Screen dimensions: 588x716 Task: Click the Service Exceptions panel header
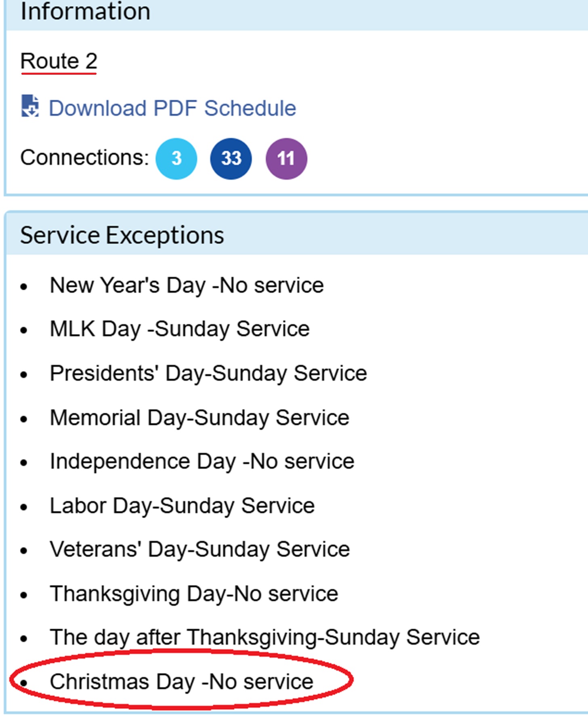[x=122, y=235]
